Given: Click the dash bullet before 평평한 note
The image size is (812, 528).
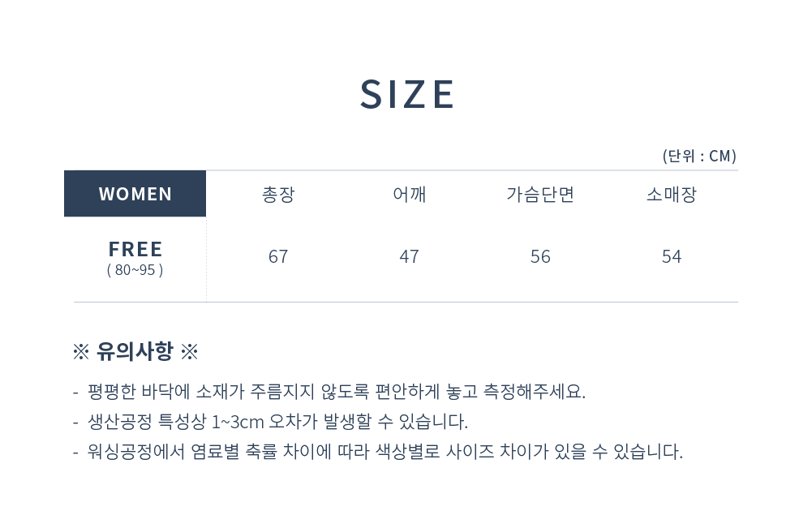Looking at the screenshot, I should [75, 393].
